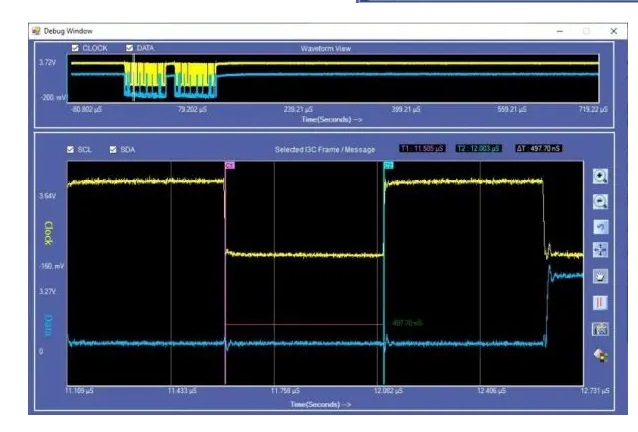Click the zoom out magnifier icon
The height and width of the screenshot is (432, 638).
pos(600,201)
